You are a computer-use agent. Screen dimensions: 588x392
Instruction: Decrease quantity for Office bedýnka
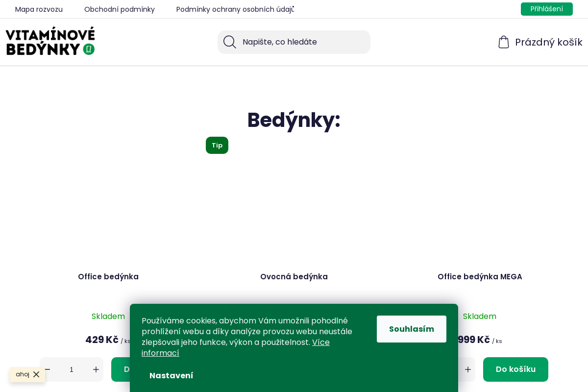pos(48,369)
